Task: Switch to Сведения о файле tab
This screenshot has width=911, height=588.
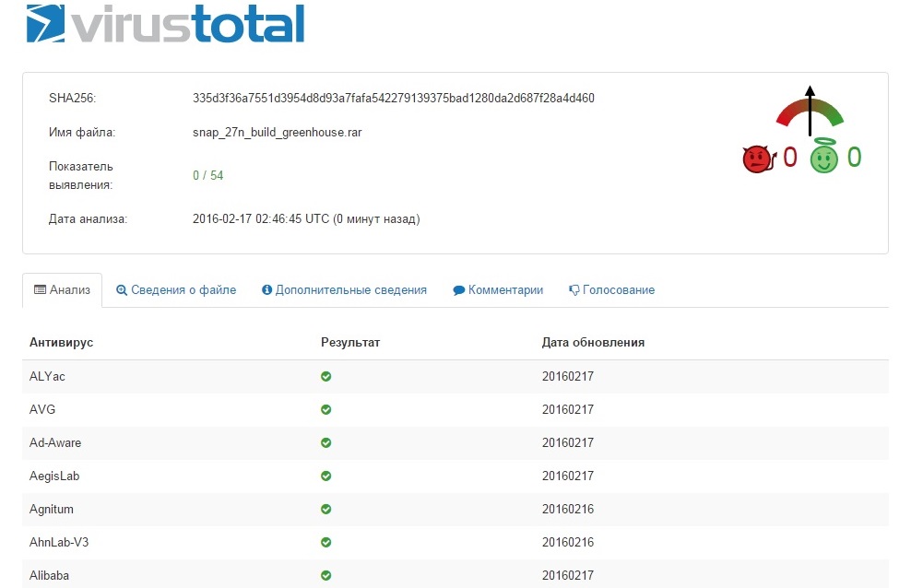Action: 176,289
